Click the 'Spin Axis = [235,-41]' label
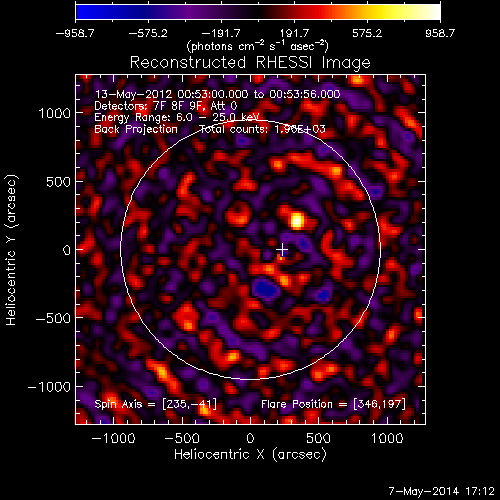500x500 pixels. pyautogui.click(x=156, y=404)
